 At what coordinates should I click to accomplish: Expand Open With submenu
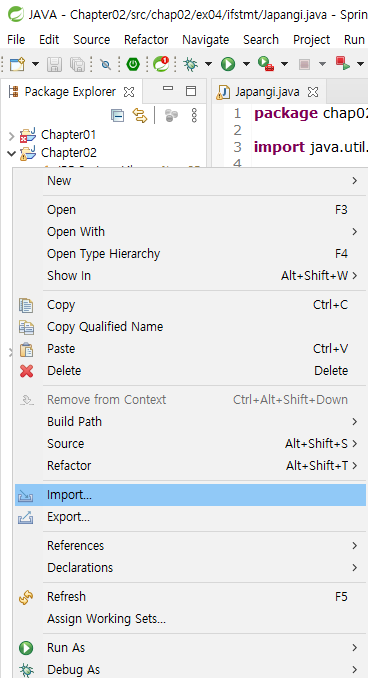[x=190, y=232]
